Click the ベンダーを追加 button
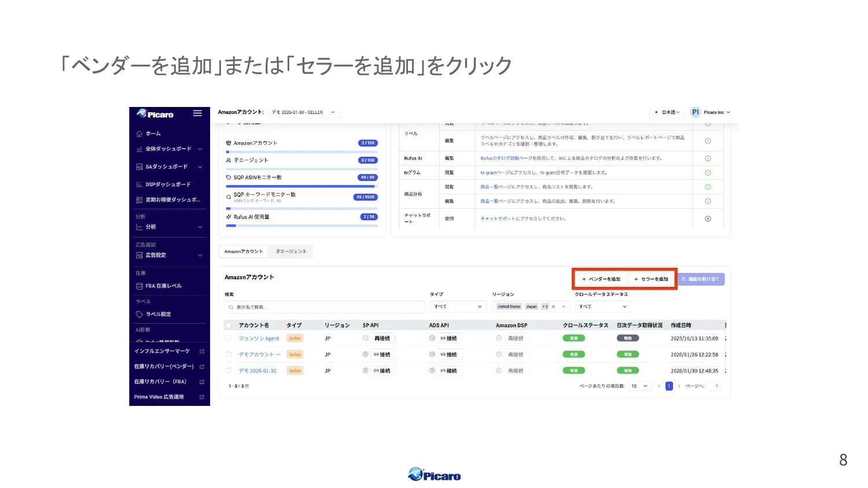The image size is (868, 488). [601, 279]
